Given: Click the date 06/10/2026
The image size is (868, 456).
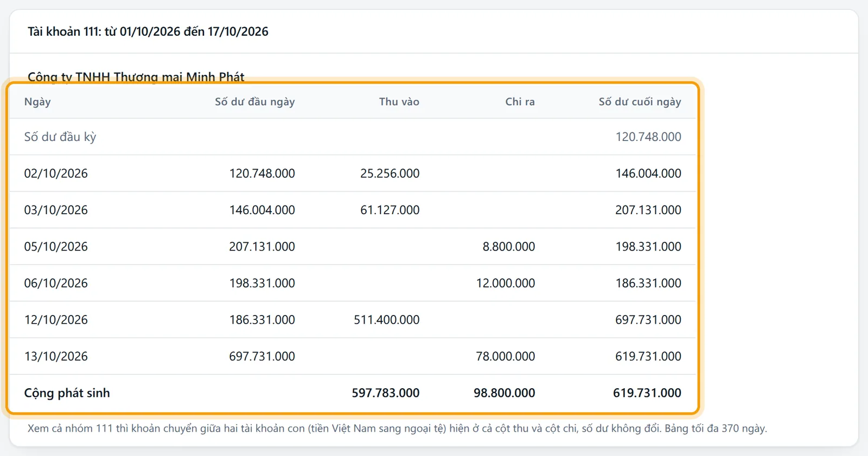Looking at the screenshot, I should (56, 283).
